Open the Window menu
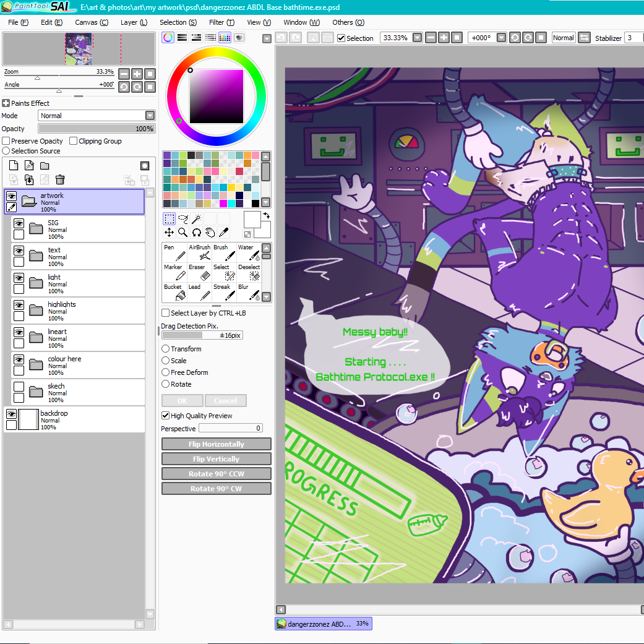644x644 pixels. pos(301,22)
